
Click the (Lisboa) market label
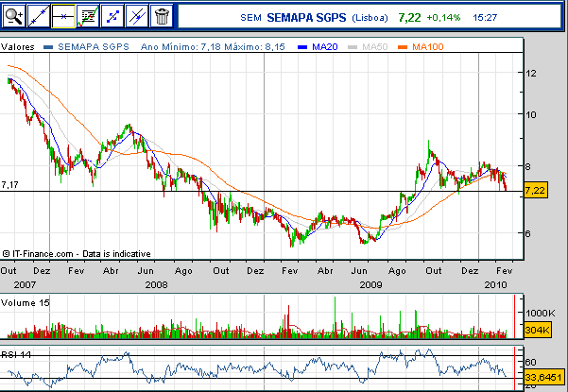[x=370, y=18]
